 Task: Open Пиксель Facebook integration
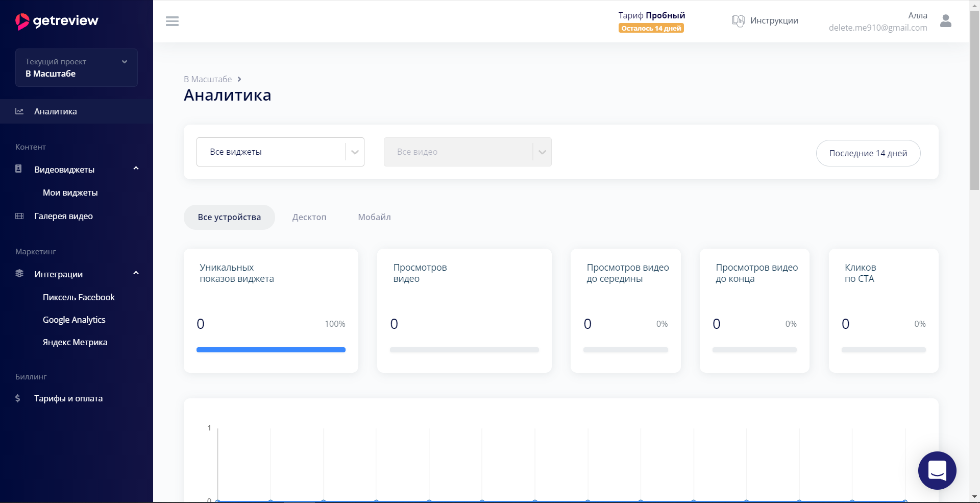pyautogui.click(x=79, y=297)
